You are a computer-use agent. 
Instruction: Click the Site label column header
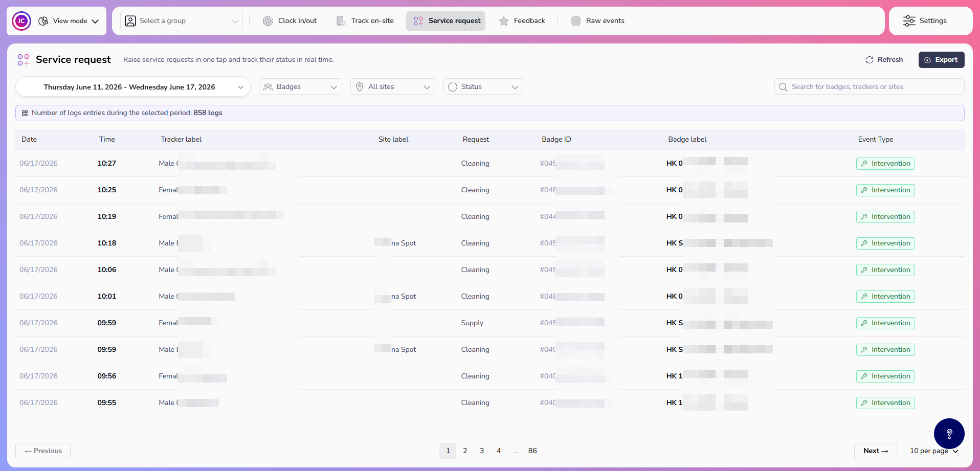pyautogui.click(x=393, y=140)
